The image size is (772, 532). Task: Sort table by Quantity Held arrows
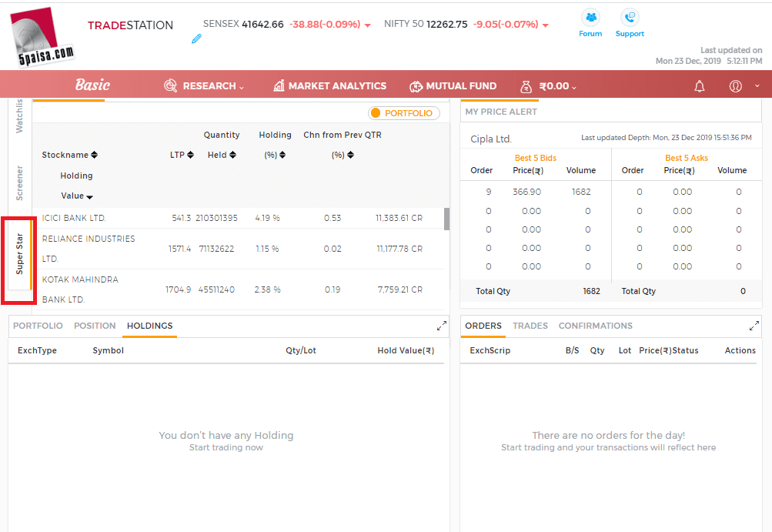(233, 155)
